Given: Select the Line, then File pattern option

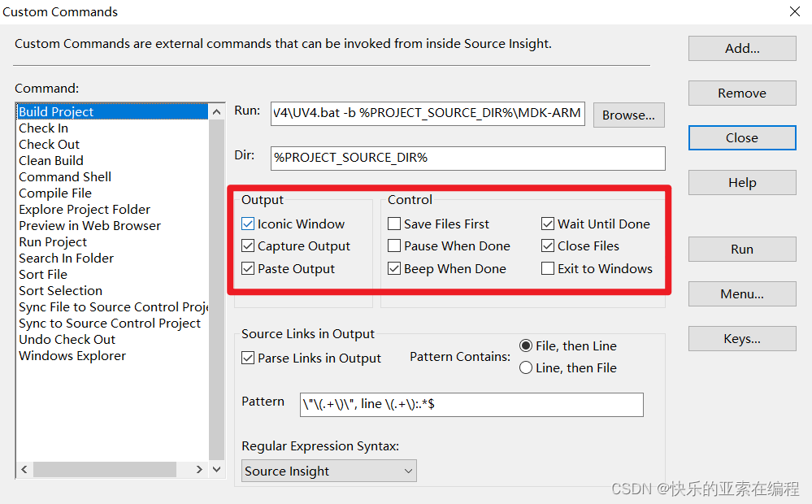Looking at the screenshot, I should [x=527, y=367].
